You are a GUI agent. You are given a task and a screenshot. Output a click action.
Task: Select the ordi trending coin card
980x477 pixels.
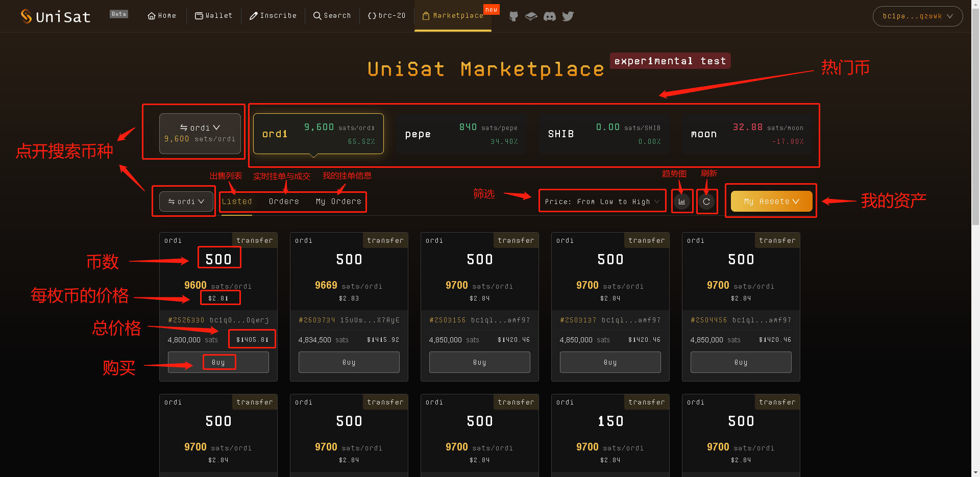point(317,134)
